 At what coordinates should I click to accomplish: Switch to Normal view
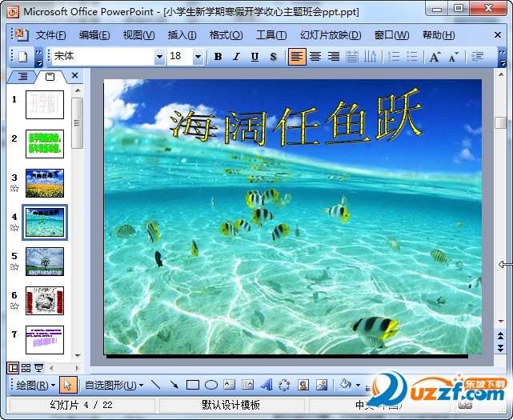click(13, 368)
